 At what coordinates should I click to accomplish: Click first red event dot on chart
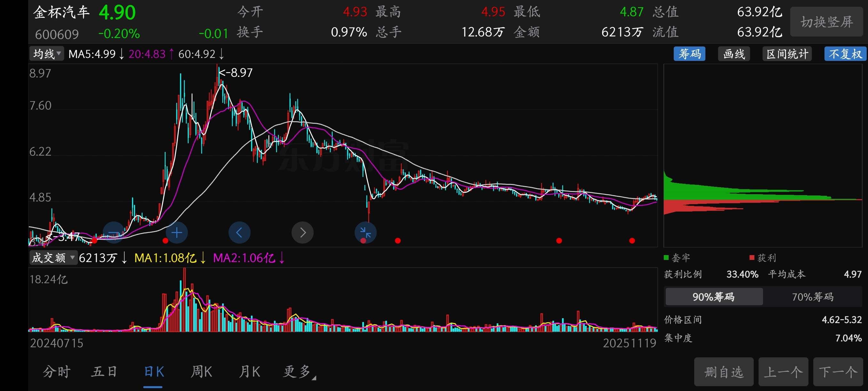coord(95,241)
